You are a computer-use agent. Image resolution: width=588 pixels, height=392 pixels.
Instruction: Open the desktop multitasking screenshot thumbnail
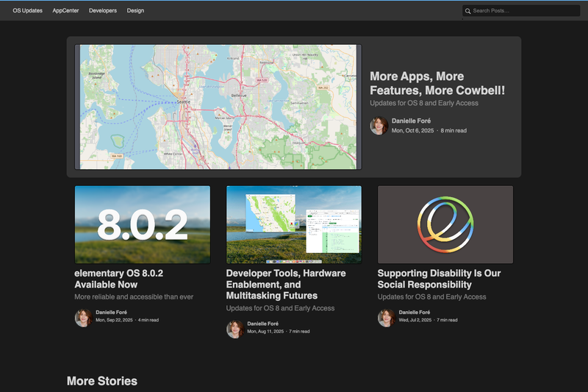point(294,224)
